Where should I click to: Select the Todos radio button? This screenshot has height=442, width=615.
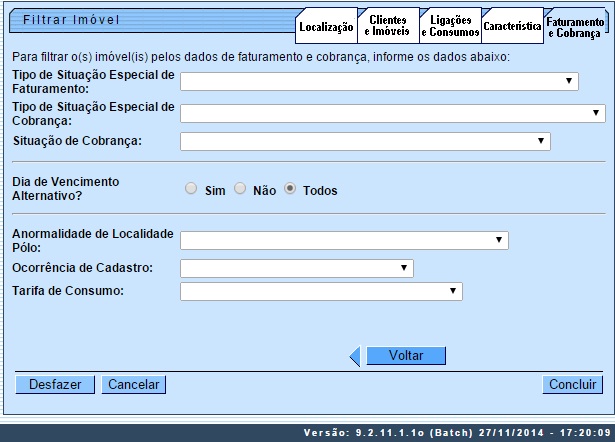click(x=290, y=189)
